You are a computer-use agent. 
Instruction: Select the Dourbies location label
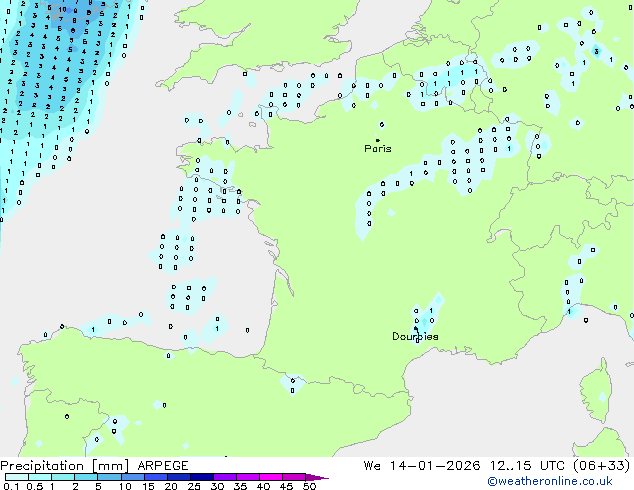coord(415,336)
